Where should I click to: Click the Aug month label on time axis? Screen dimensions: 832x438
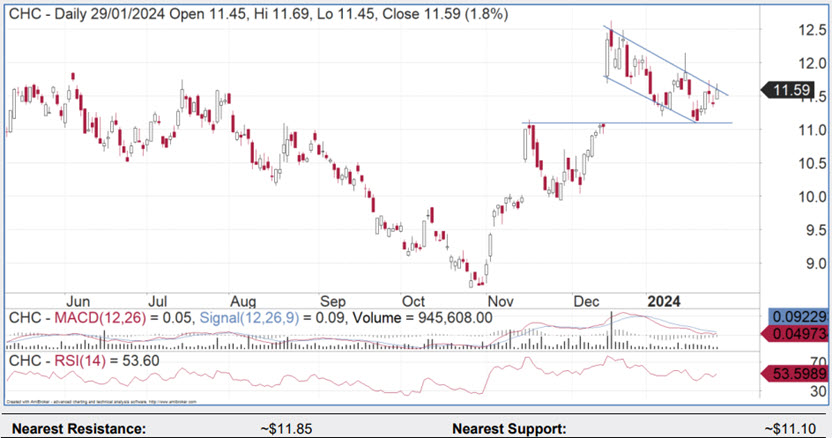(x=243, y=302)
